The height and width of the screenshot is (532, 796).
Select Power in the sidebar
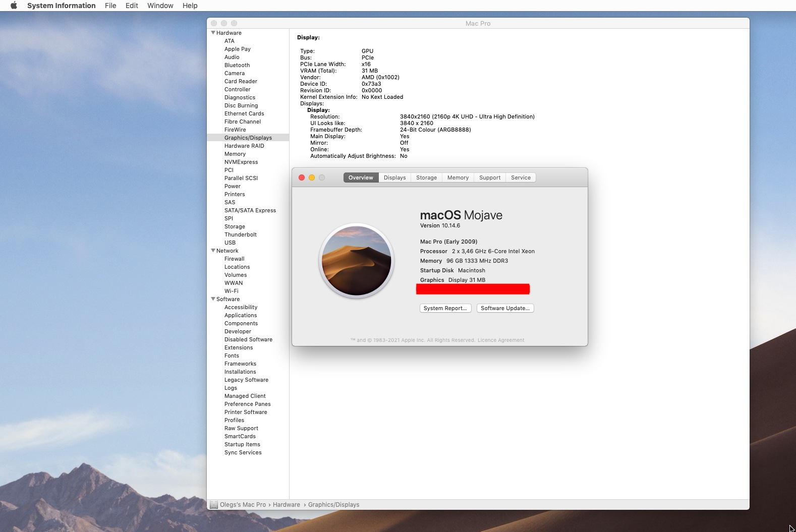(x=233, y=186)
